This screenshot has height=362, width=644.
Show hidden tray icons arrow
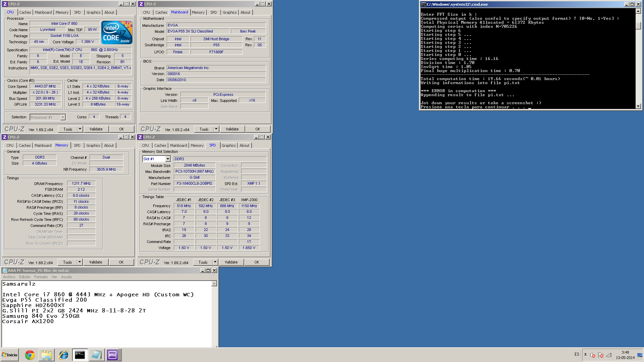585,355
